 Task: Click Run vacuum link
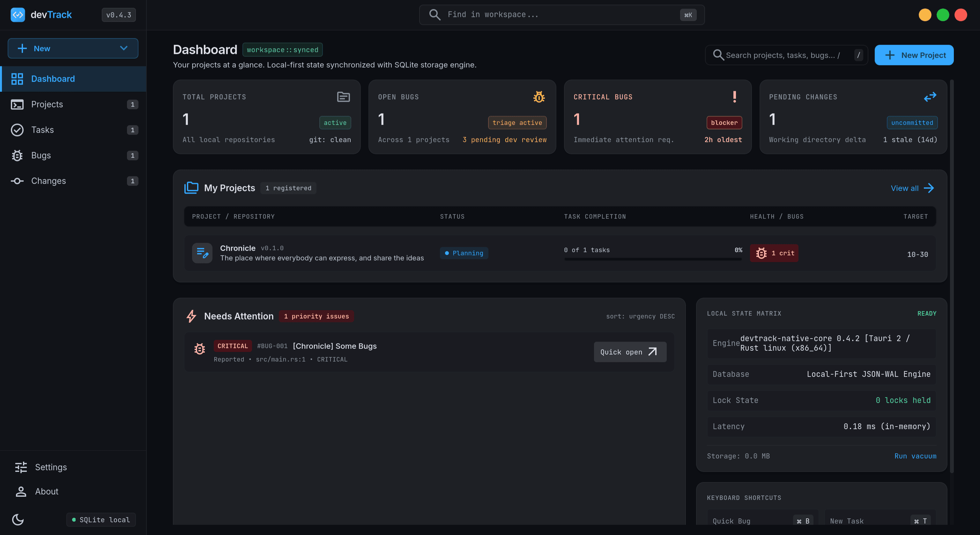pos(915,456)
